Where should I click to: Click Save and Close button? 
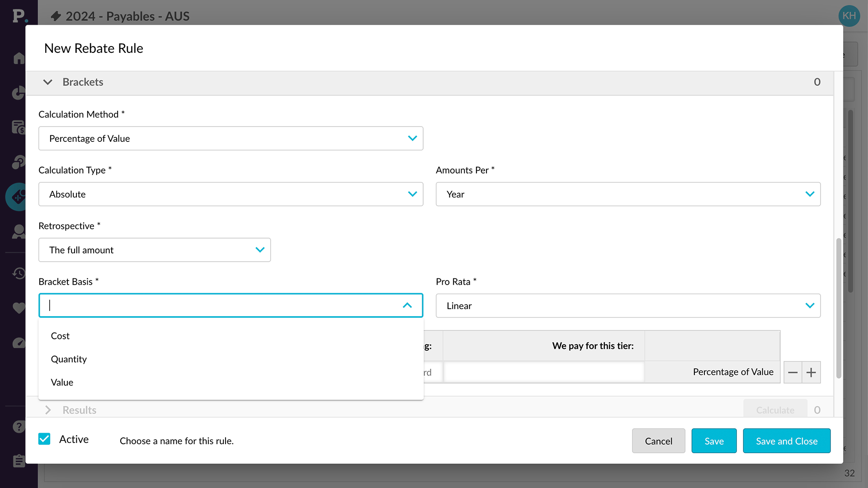click(x=786, y=441)
